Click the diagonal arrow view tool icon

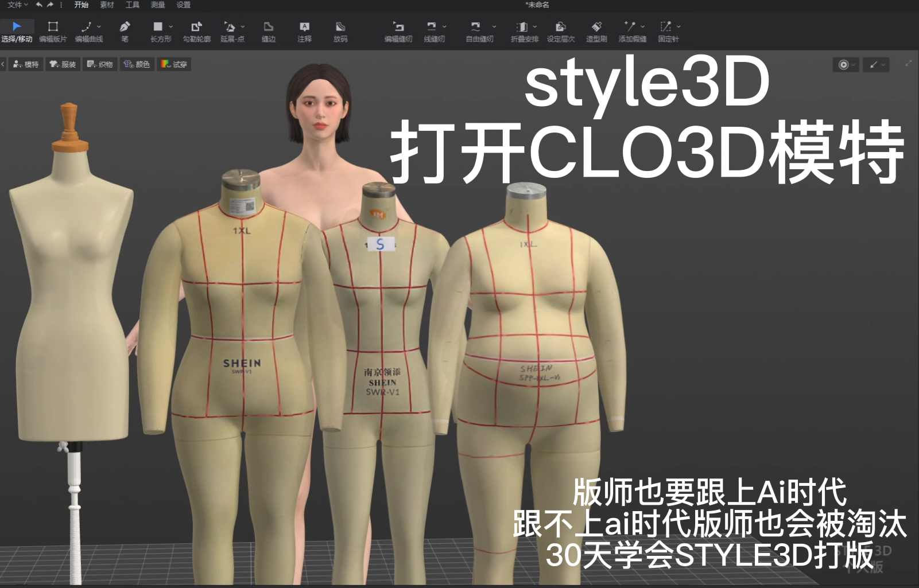click(x=874, y=65)
